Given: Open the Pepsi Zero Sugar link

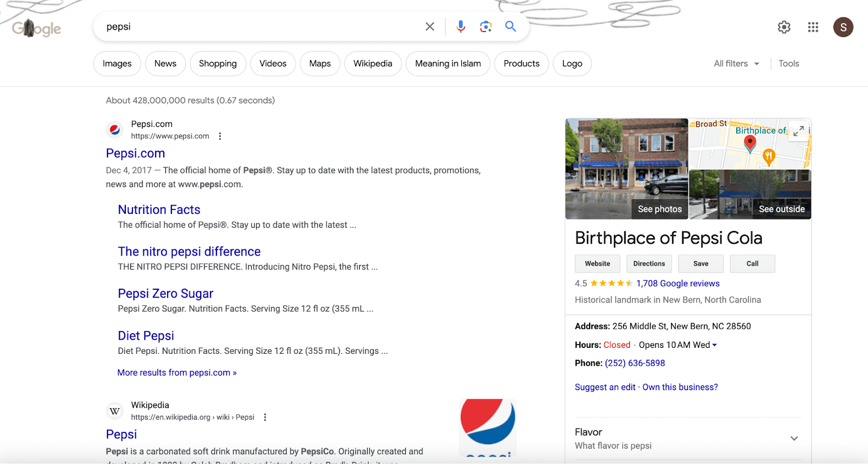Looking at the screenshot, I should point(165,294).
